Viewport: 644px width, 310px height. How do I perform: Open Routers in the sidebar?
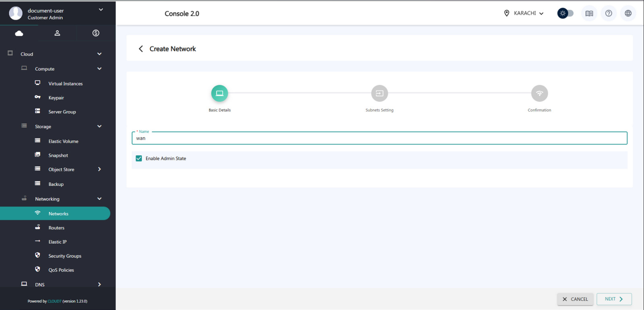pyautogui.click(x=56, y=228)
